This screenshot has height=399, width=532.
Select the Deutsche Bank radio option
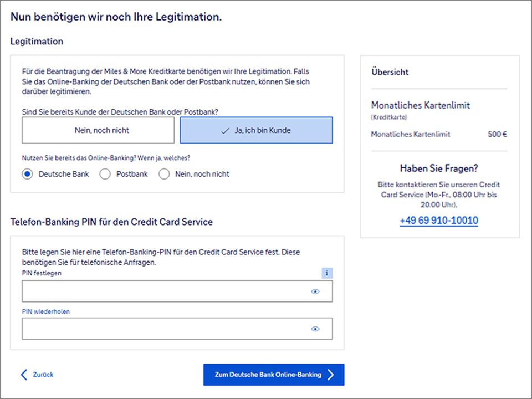pos(27,174)
